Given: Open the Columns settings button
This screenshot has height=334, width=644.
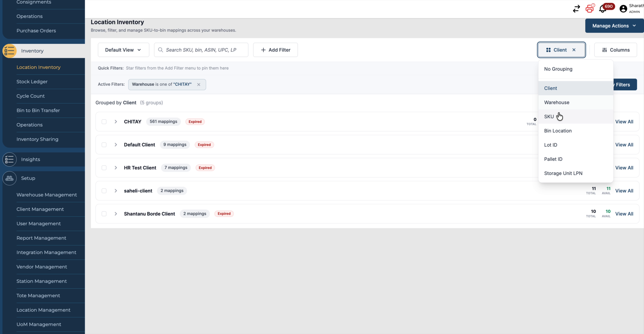Looking at the screenshot, I should [615, 50].
